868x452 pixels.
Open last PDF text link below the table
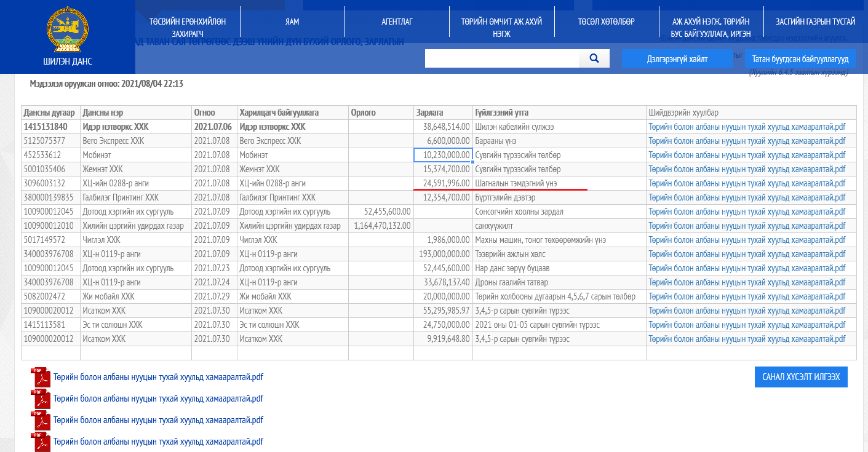[x=158, y=442]
